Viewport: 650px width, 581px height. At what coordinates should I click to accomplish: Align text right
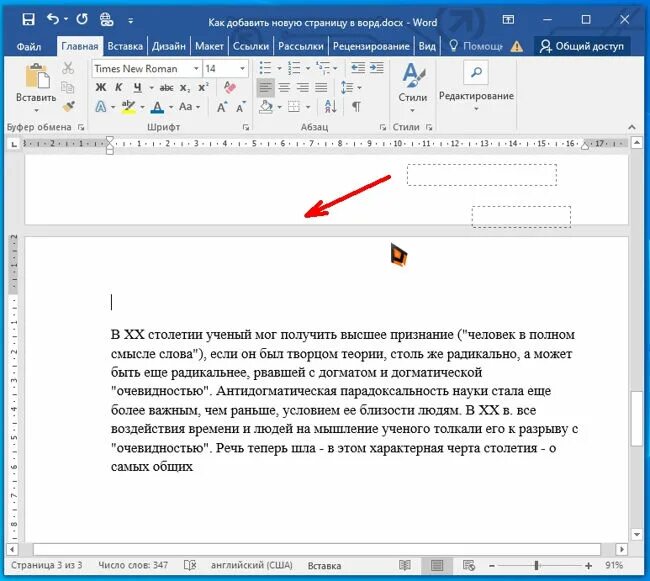click(x=303, y=87)
